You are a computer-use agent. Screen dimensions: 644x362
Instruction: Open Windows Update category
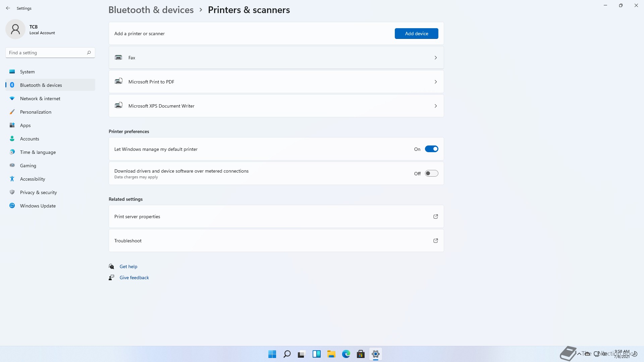click(50, 206)
